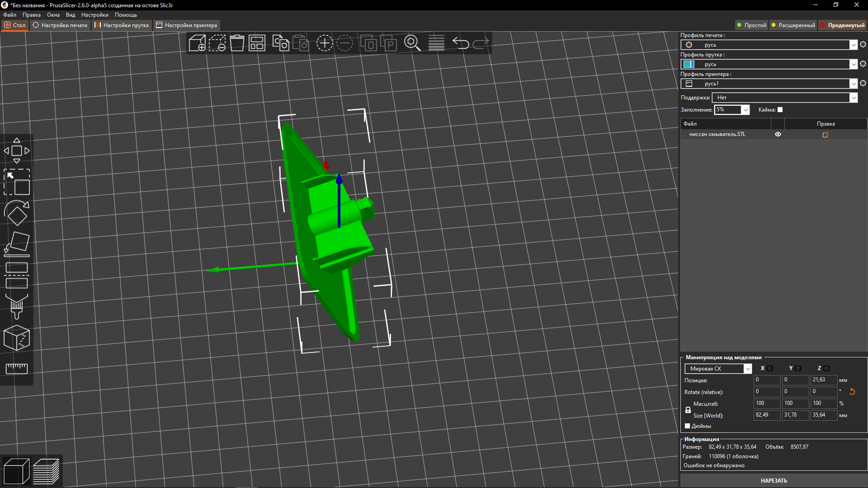
Task: Reset rotation with the orange arrow
Action: [x=852, y=392]
